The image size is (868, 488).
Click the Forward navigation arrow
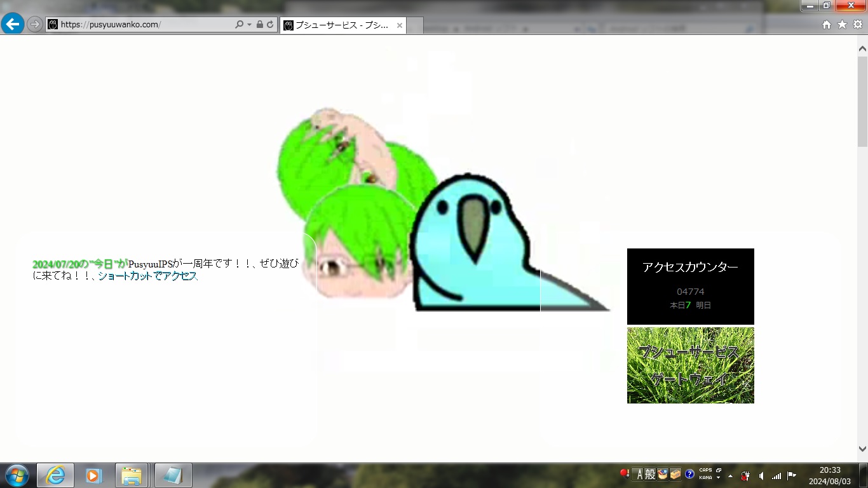pyautogui.click(x=35, y=24)
